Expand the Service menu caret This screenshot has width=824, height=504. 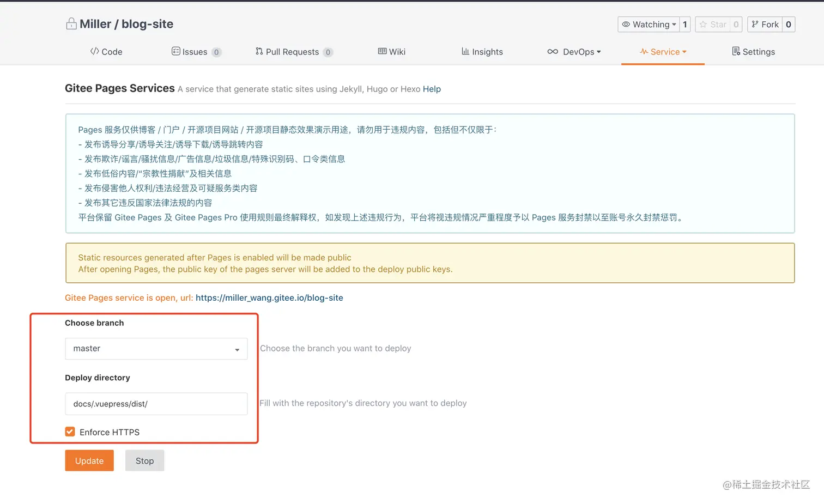tap(684, 52)
